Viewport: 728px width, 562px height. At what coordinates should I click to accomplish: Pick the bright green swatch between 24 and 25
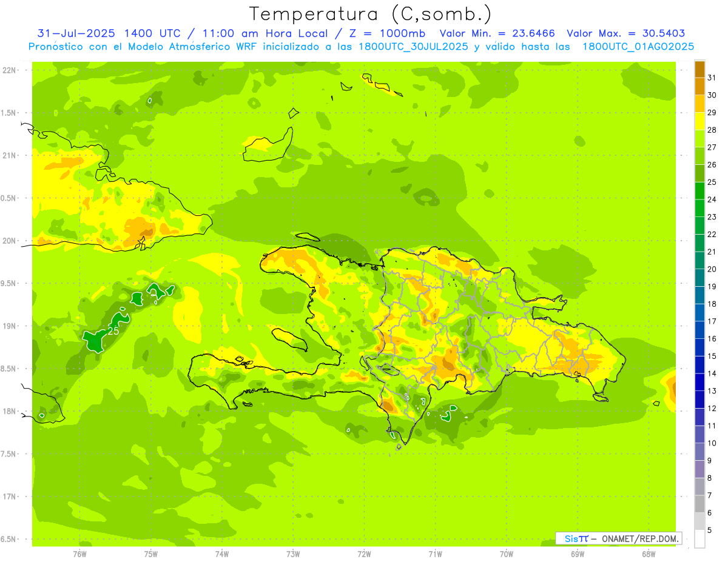(x=700, y=191)
